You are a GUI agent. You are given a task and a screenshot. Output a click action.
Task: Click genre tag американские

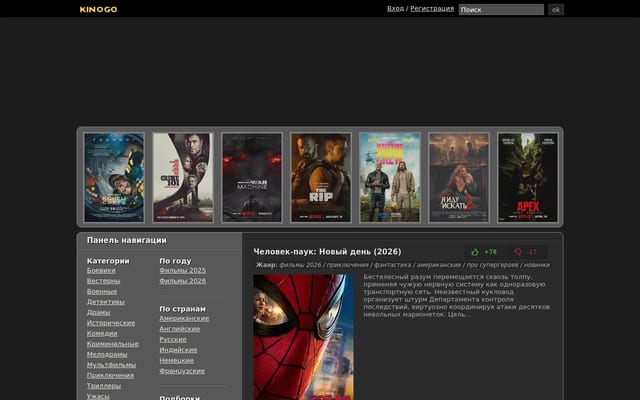(x=439, y=265)
